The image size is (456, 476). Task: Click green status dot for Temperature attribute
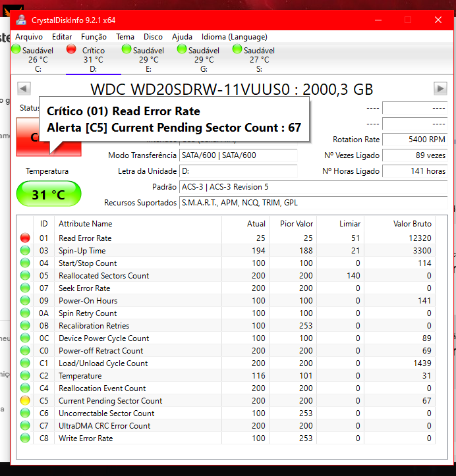click(x=25, y=375)
